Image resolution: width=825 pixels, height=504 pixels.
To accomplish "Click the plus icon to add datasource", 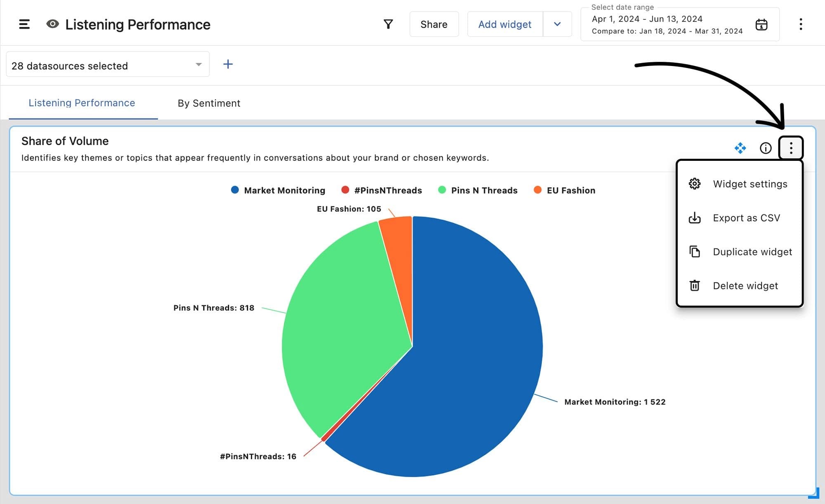I will click(x=228, y=64).
